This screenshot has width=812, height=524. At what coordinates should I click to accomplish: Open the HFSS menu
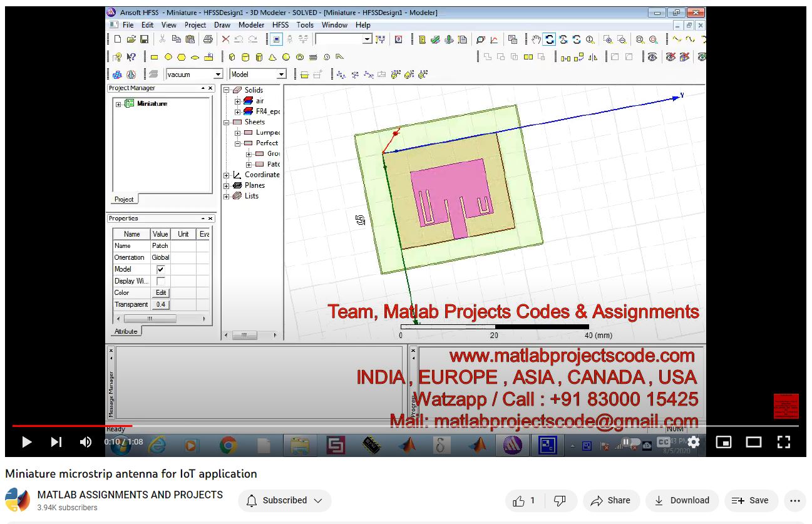pyautogui.click(x=280, y=25)
